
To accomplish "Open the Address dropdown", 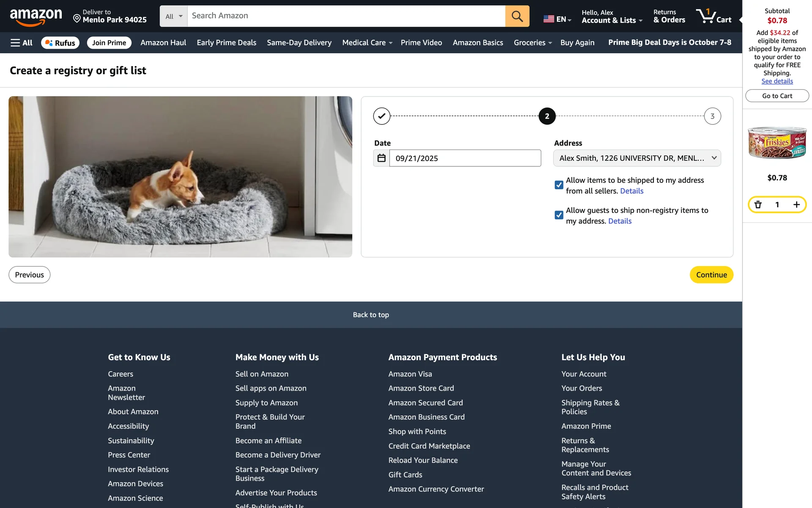I will coord(637,158).
